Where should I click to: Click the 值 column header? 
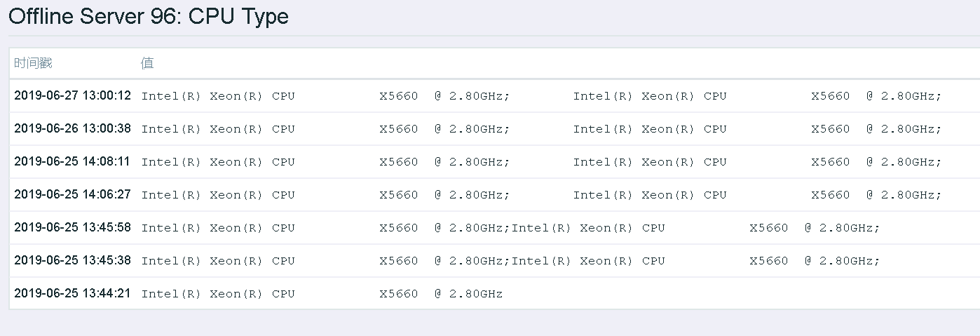(x=147, y=63)
